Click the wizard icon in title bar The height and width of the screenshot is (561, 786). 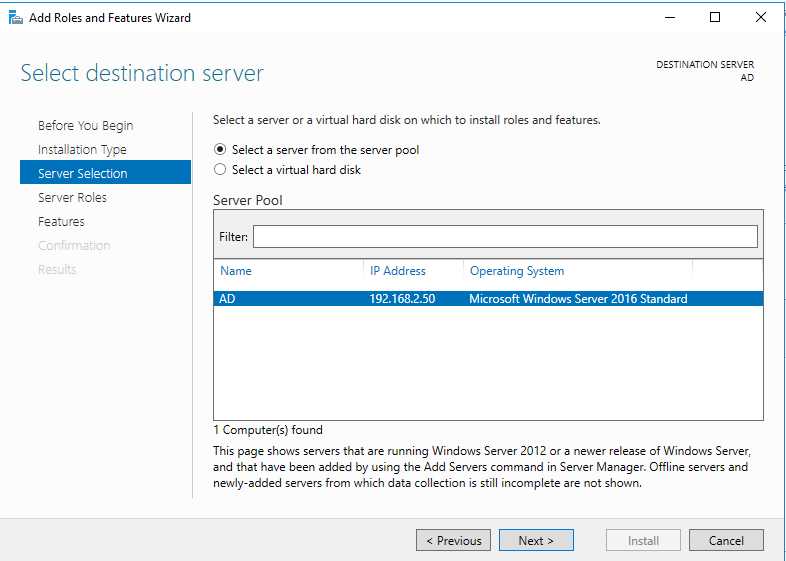(x=16, y=18)
